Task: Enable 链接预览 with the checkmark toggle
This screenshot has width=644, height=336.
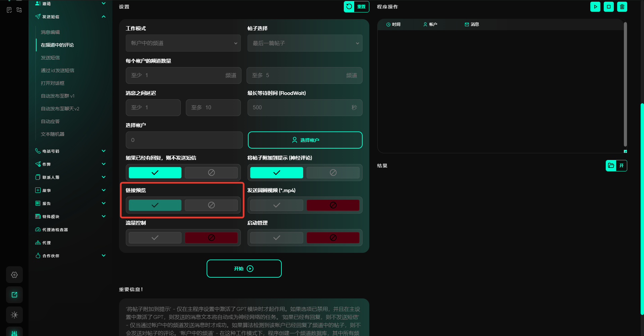Action: pyautogui.click(x=155, y=205)
